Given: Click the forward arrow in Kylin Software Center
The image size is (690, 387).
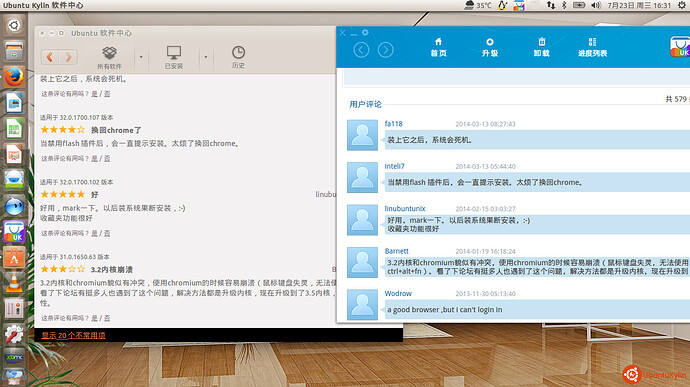Looking at the screenshot, I should [x=385, y=50].
